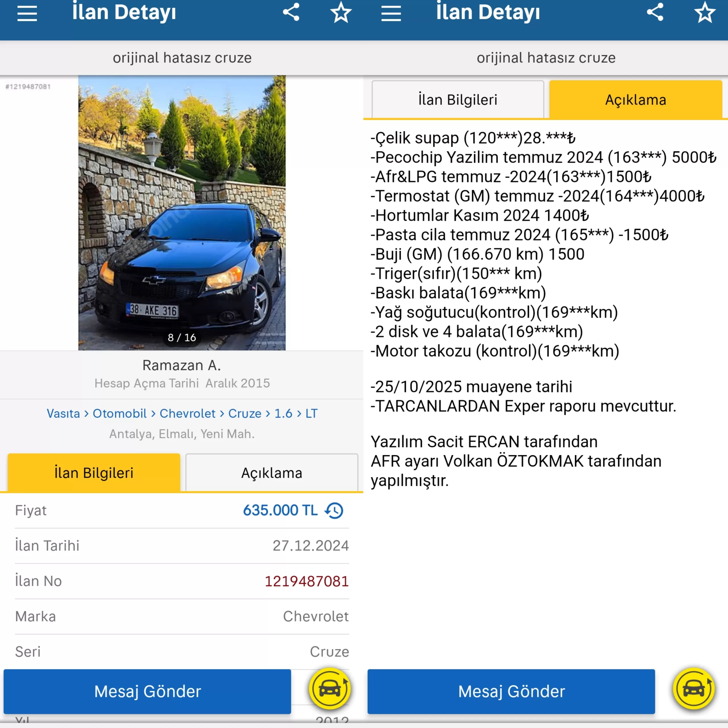Open hamburger menu in left screen
This screenshot has height=728, width=728.
click(27, 14)
